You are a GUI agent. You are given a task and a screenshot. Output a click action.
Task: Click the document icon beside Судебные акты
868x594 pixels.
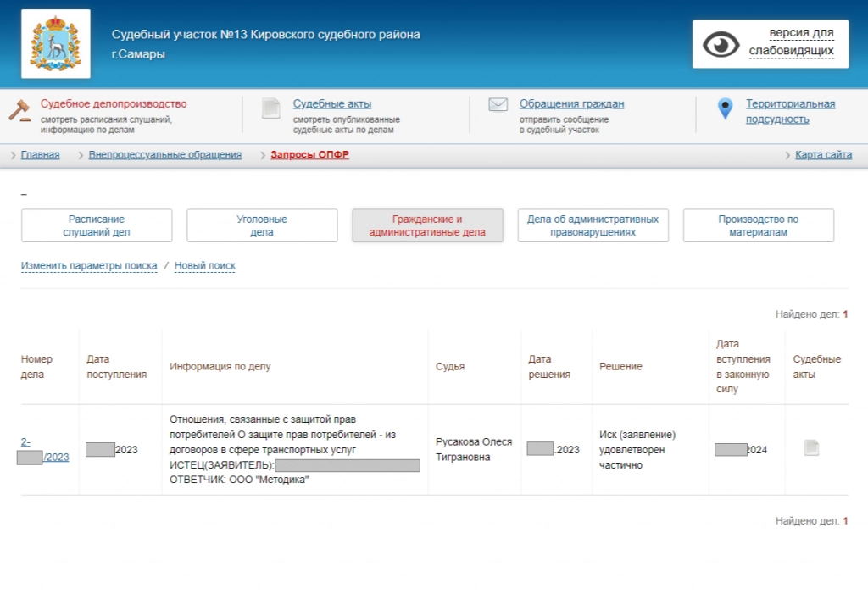point(270,108)
